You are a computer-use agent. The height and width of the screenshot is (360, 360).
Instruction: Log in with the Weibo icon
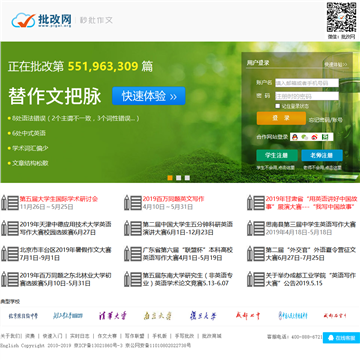pos(315,137)
